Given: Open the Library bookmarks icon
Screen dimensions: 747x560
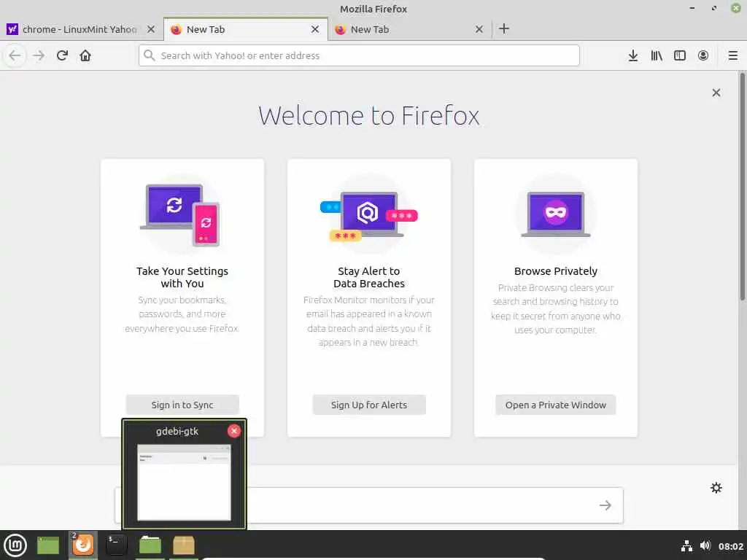Looking at the screenshot, I should [657, 55].
